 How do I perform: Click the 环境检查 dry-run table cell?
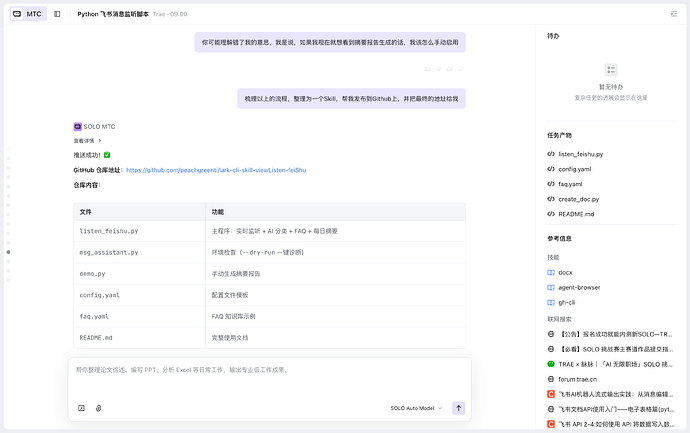click(x=335, y=252)
